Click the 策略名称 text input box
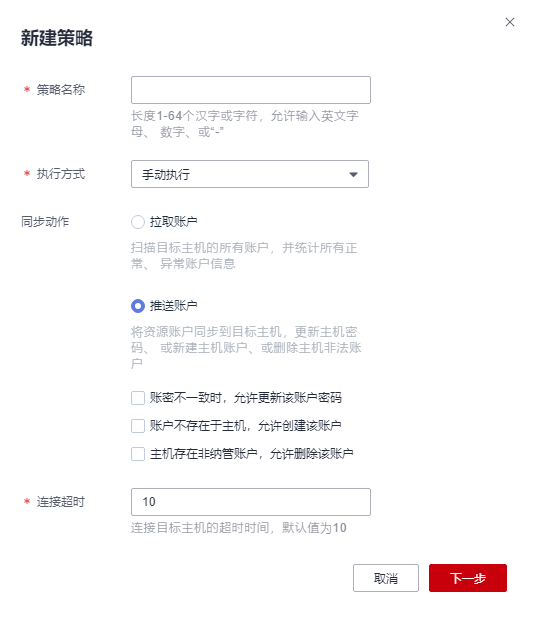This screenshot has width=534, height=622. coord(251,90)
